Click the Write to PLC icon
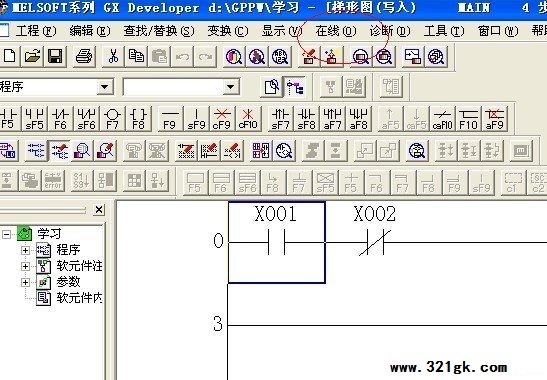Screen dimensions: 547x380 [309, 56]
